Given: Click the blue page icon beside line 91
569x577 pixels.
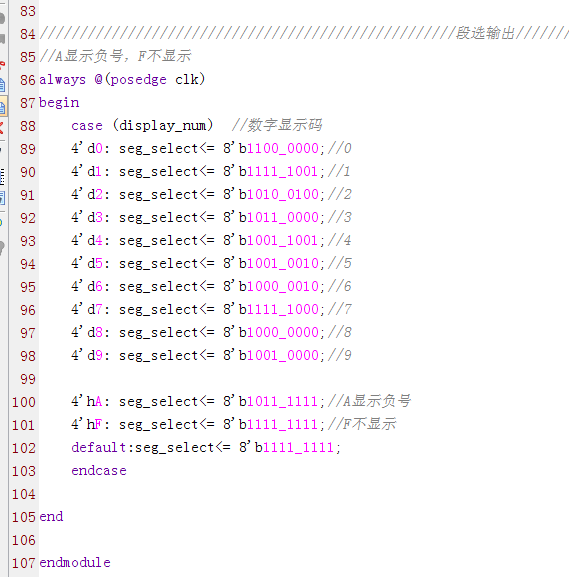Looking at the screenshot, I should coord(2,198).
